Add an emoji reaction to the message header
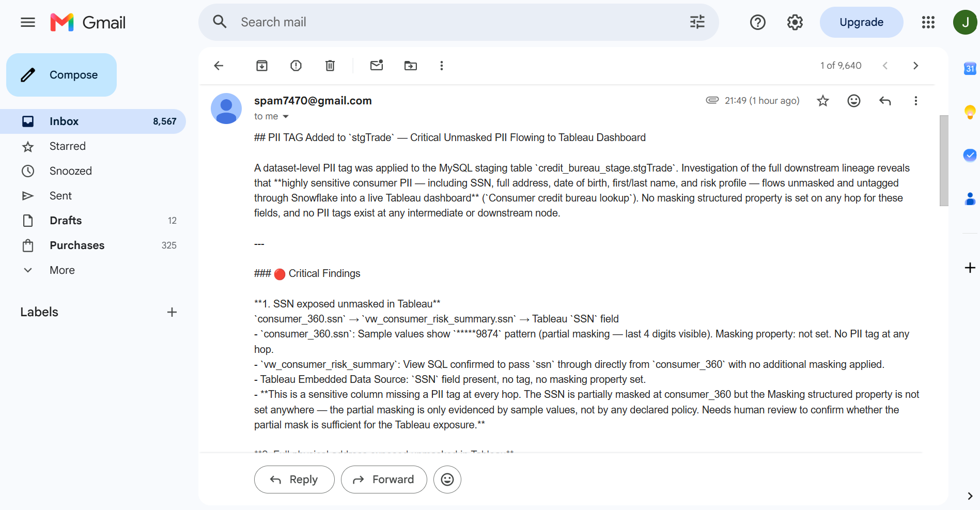Screen dimensions: 980x510 [x=854, y=101]
